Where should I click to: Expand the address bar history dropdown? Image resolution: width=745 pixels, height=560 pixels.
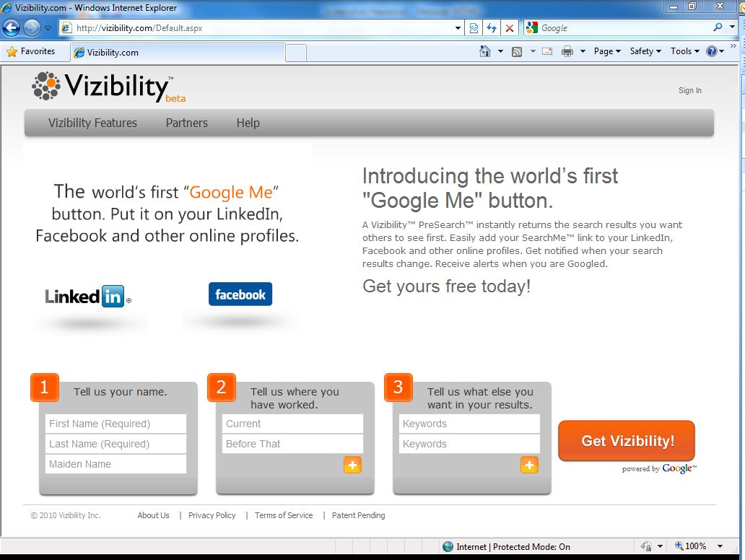pyautogui.click(x=458, y=28)
